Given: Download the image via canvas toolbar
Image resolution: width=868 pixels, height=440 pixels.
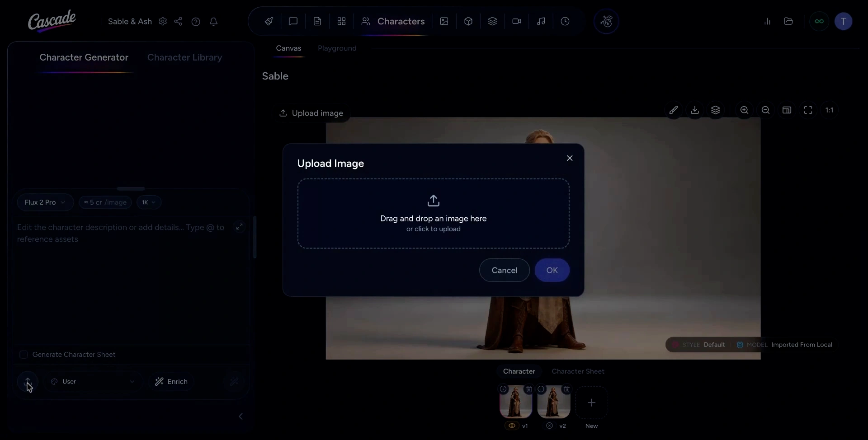Looking at the screenshot, I should tap(695, 110).
